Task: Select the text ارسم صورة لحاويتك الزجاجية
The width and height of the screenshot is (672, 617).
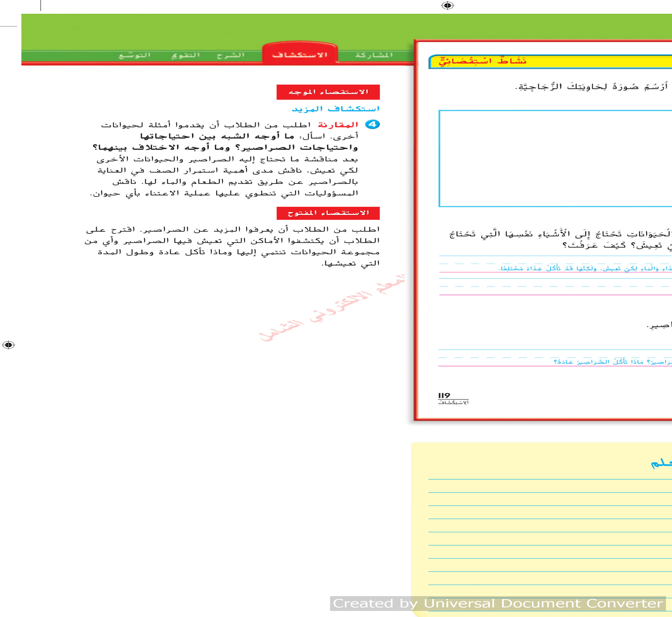Action: click(x=591, y=87)
